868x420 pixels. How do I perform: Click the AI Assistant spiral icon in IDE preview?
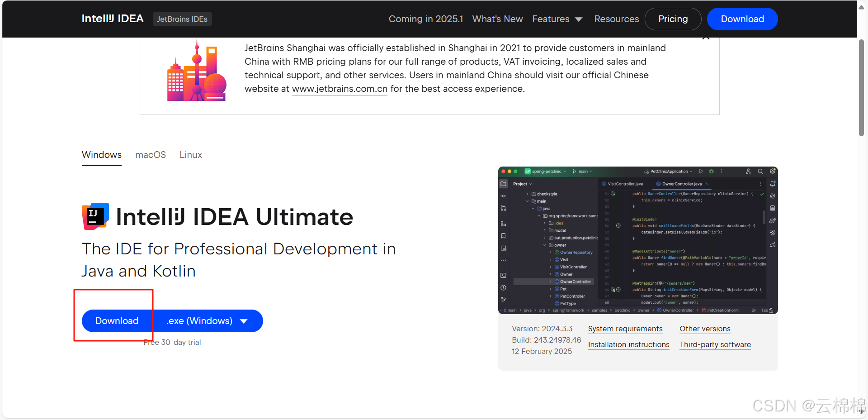click(773, 196)
